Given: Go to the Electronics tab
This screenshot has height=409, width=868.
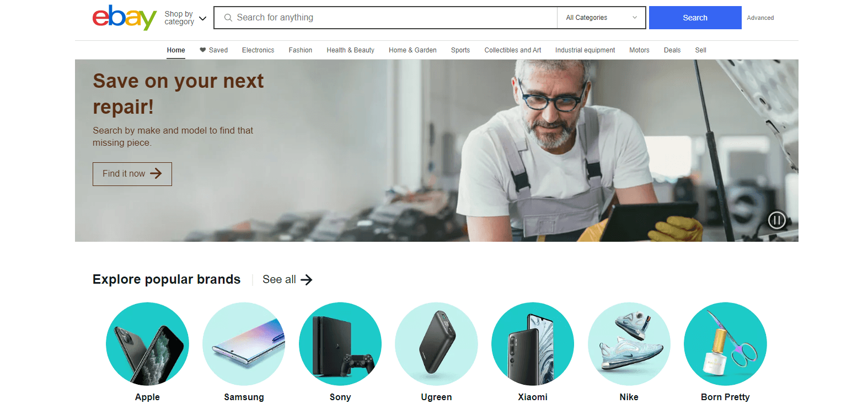Looking at the screenshot, I should 258,50.
